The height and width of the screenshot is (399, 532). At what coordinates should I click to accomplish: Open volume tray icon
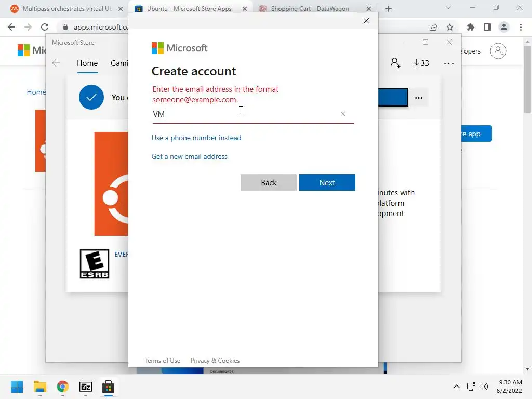point(484,387)
